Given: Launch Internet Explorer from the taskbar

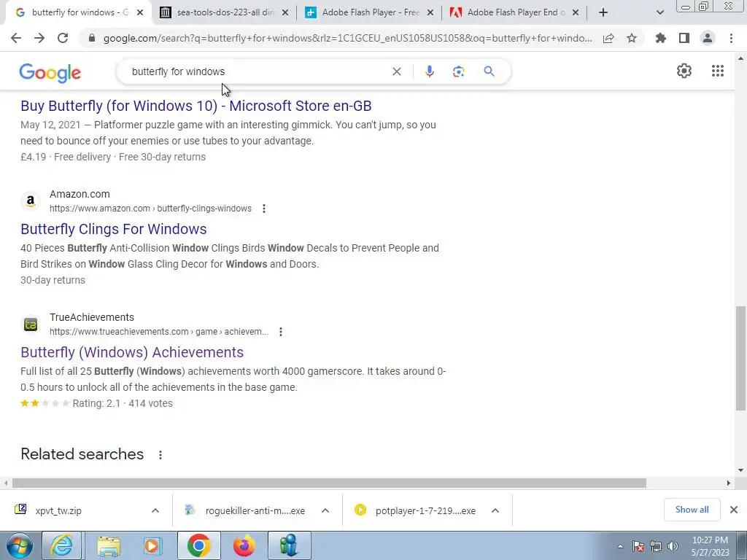Looking at the screenshot, I should pos(61,545).
